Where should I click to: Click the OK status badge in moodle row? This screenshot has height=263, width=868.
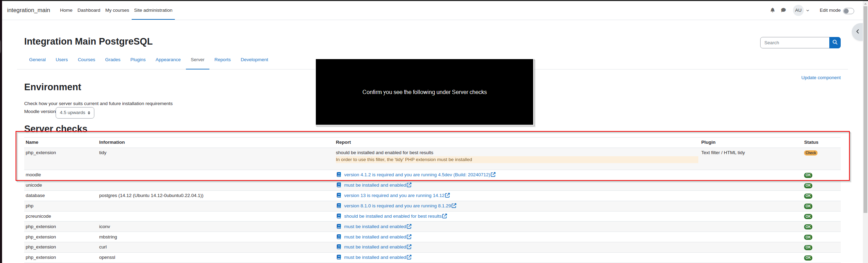[808, 175]
